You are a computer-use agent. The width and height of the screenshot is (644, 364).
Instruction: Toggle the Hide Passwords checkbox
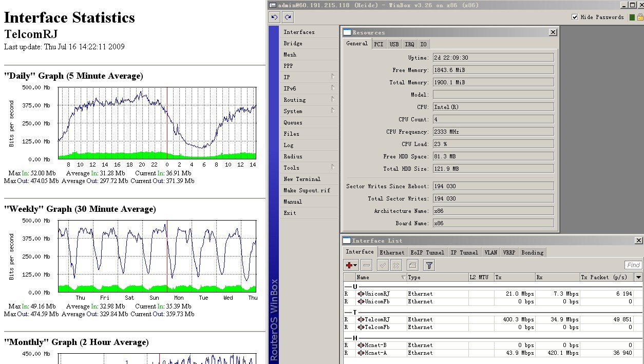click(575, 17)
